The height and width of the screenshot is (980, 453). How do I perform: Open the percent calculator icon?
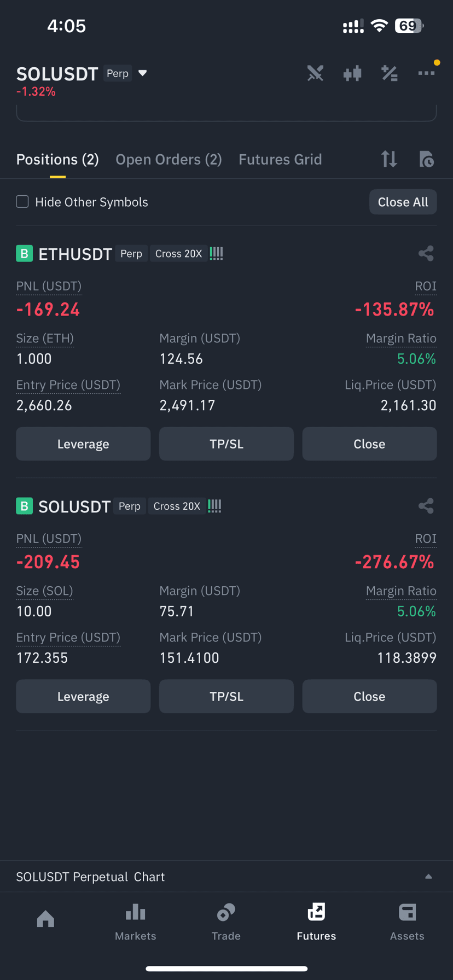pyautogui.click(x=389, y=73)
